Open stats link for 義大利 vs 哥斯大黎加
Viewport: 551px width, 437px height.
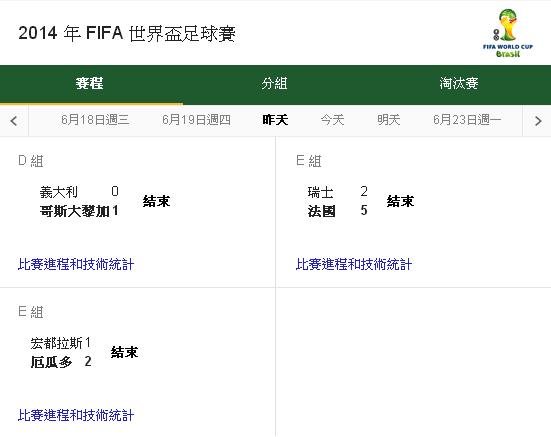click(76, 264)
